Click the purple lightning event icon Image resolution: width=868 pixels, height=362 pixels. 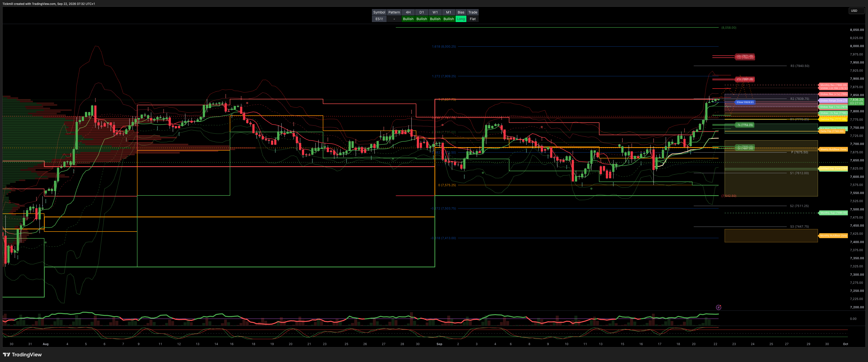(x=719, y=307)
